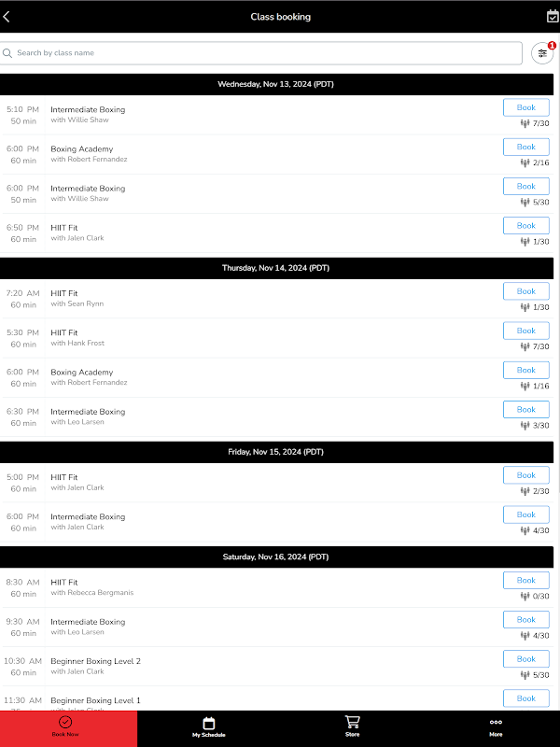The image size is (560, 747).
Task: Book Wednesday Boxing Academy with Robert Fernandez
Action: pyautogui.click(x=526, y=147)
